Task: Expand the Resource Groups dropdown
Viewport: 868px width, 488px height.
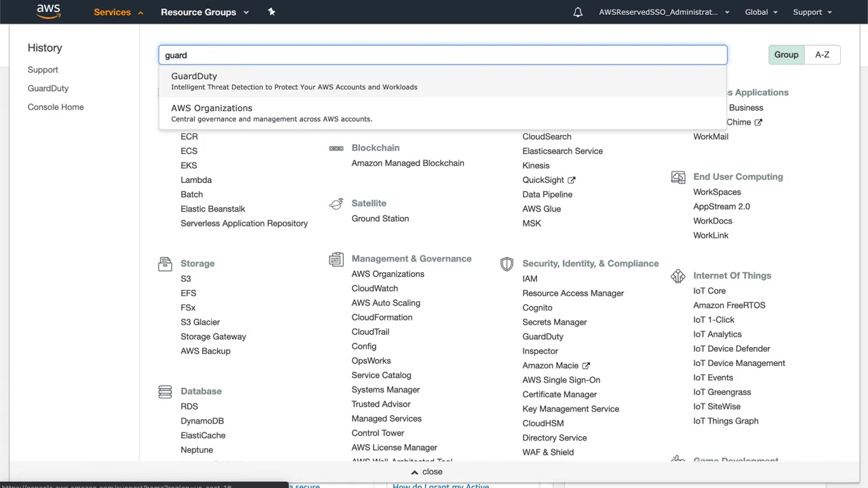Action: pyautogui.click(x=205, y=12)
